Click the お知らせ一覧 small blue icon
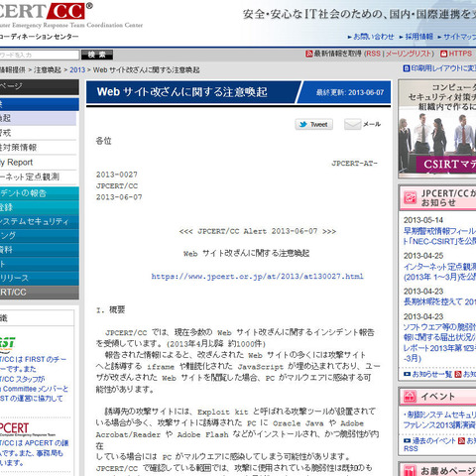 tap(407, 374)
